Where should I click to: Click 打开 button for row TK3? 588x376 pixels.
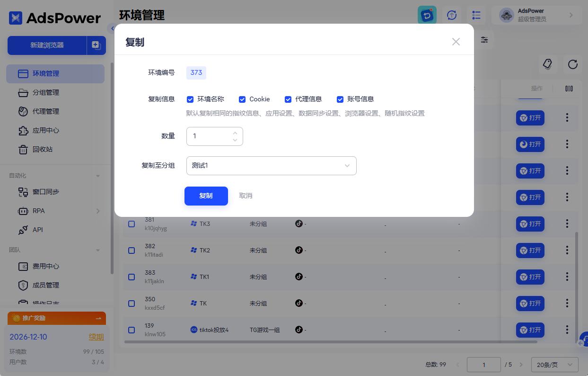(530, 224)
